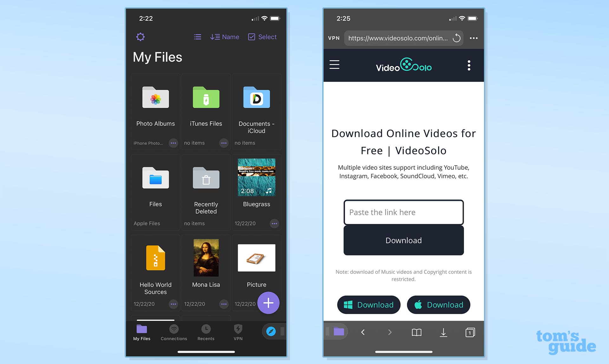Paste link into VideoSolo input field
609x364 pixels.
tap(403, 212)
